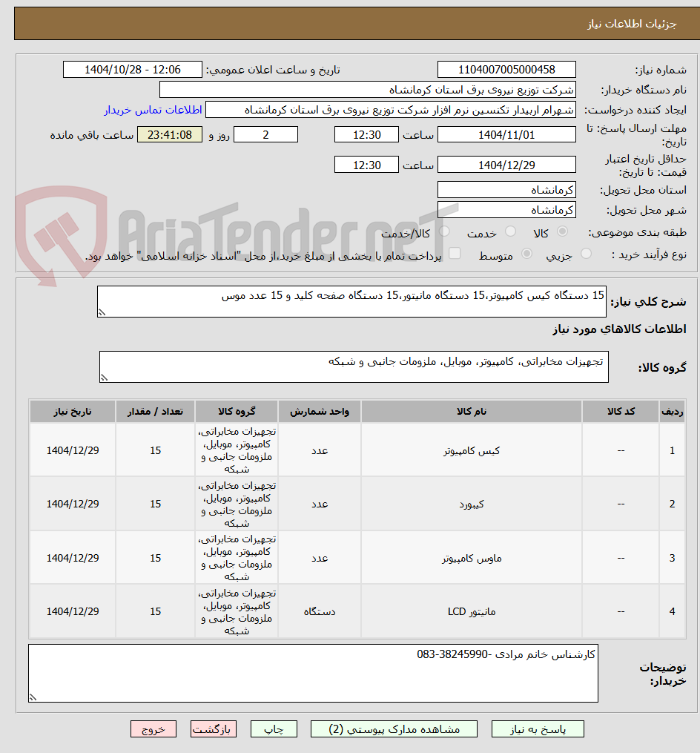Image resolution: width=700 pixels, height=753 pixels.
Task: Click the date cell in ماوس کامپیوتر row
Action: click(73, 558)
